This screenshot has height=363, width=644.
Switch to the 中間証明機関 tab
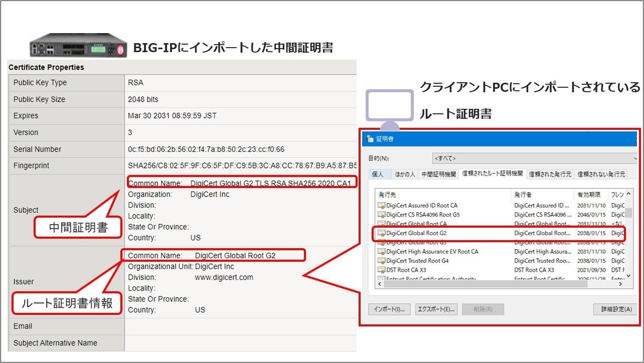[438, 174]
